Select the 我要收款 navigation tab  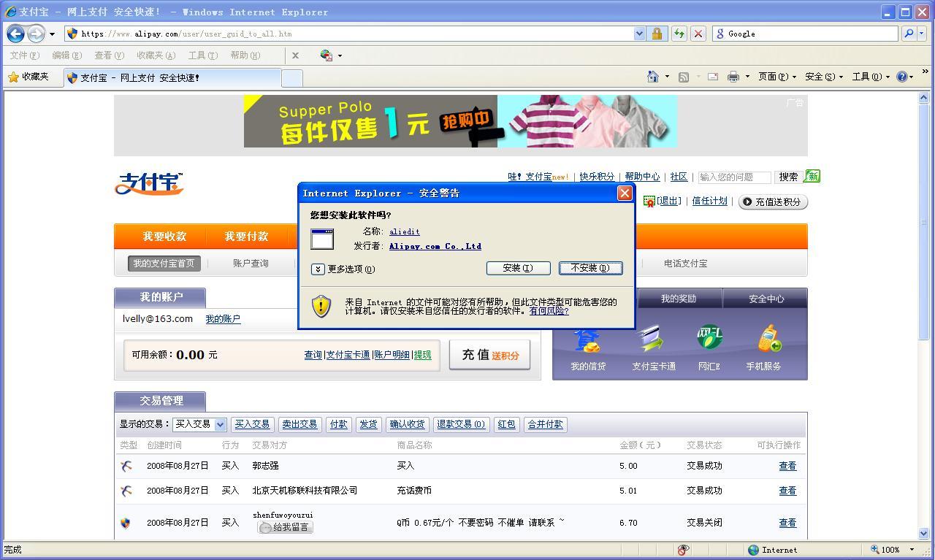(x=164, y=237)
